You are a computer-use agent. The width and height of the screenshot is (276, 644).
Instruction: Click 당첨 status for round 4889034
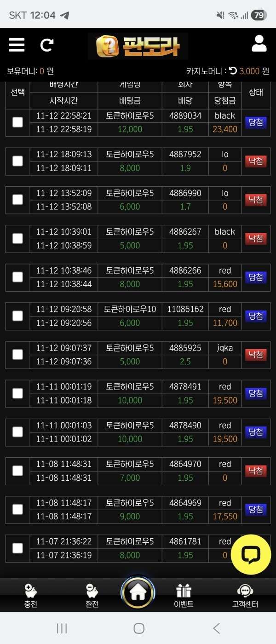click(256, 122)
